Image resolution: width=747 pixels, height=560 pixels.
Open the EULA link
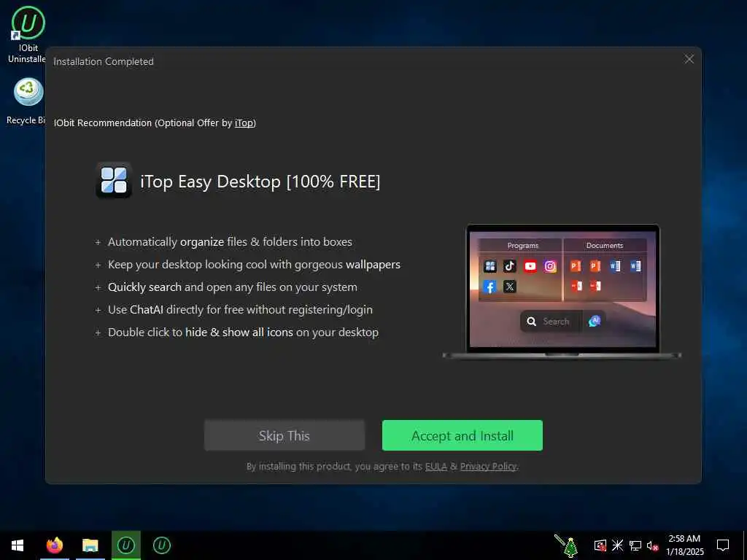click(x=436, y=466)
